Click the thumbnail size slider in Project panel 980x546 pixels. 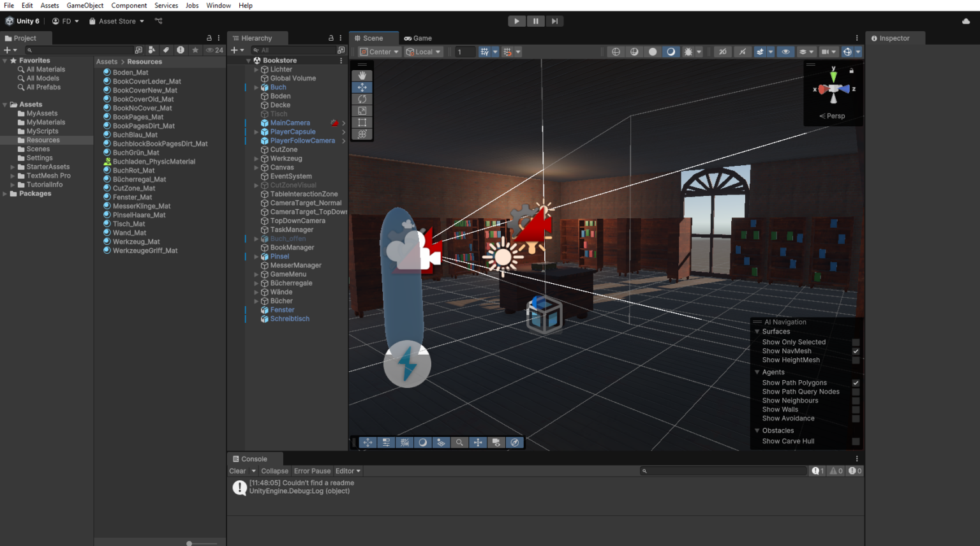click(190, 543)
